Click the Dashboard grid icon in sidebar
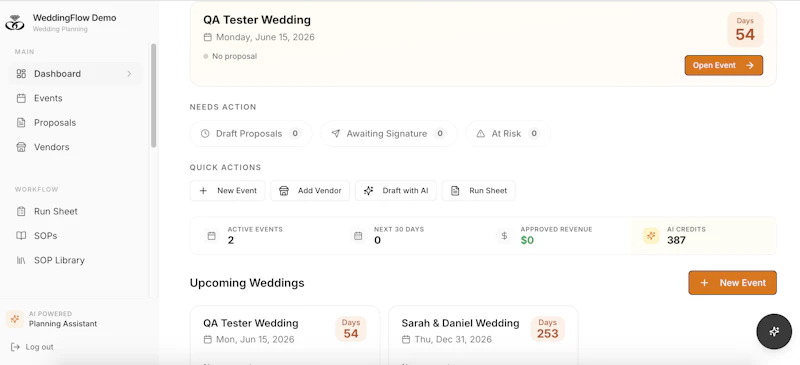The height and width of the screenshot is (365, 800). coord(21,74)
